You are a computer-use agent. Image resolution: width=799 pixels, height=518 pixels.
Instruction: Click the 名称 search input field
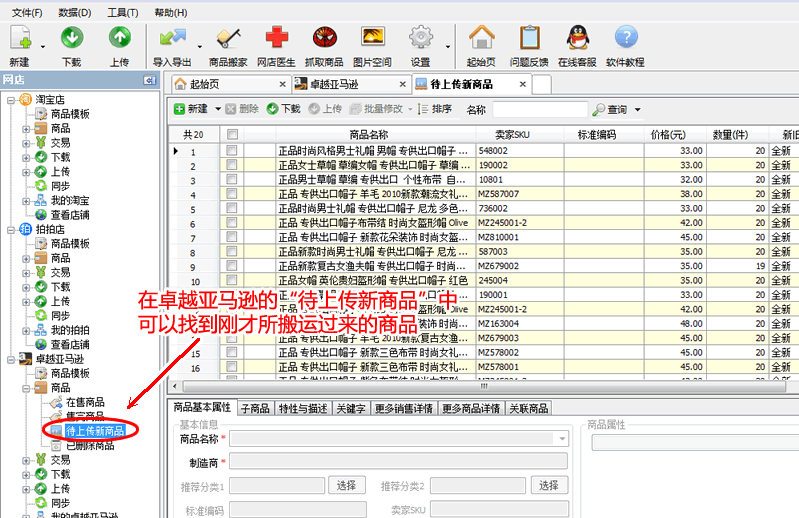tap(541, 110)
